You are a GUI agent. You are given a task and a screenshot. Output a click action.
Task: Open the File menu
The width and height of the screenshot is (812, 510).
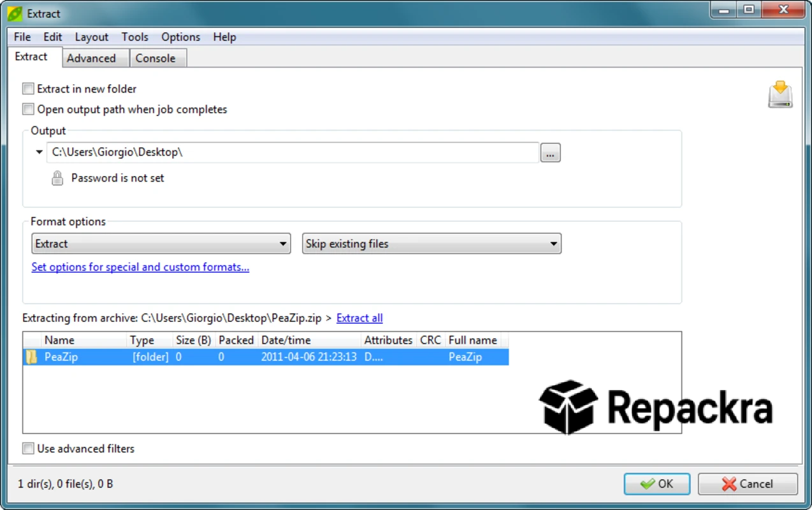(x=22, y=37)
